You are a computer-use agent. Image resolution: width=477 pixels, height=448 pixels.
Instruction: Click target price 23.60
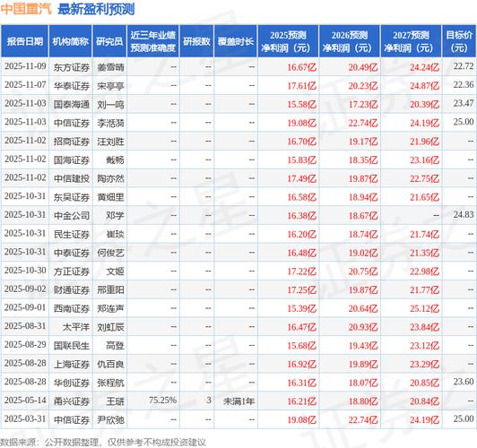pos(464,382)
